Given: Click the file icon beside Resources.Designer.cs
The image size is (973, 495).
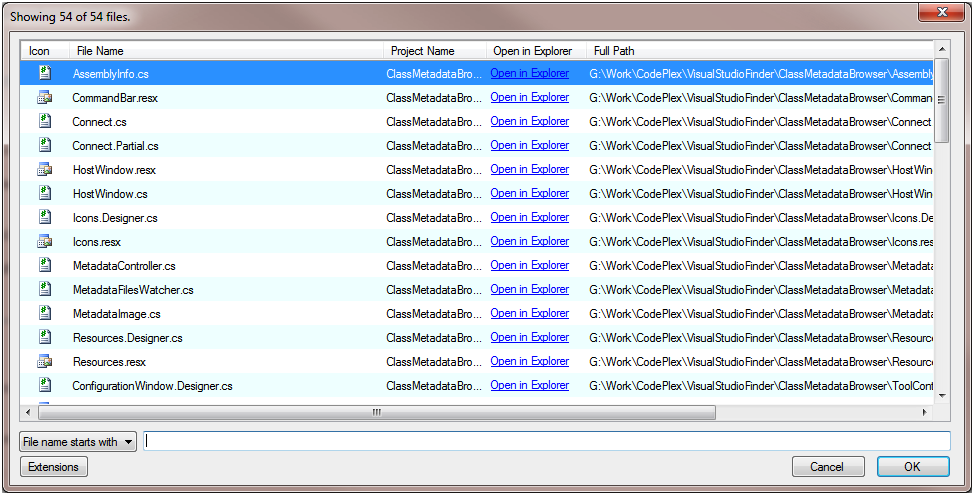Looking at the screenshot, I should [45, 337].
